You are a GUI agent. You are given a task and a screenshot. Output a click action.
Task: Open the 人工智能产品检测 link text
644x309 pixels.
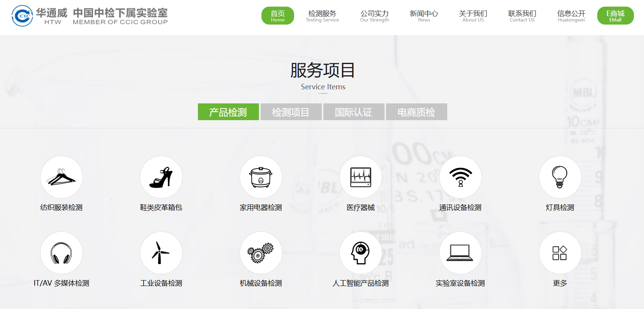(x=361, y=283)
